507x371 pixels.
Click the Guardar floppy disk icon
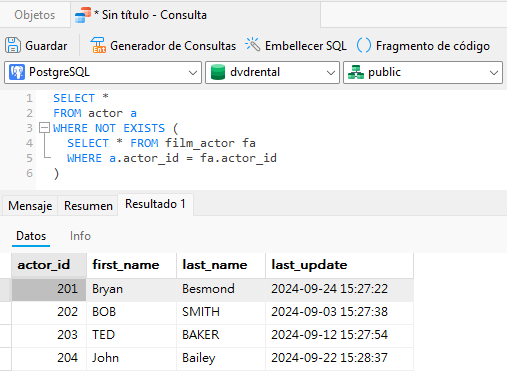(x=13, y=45)
